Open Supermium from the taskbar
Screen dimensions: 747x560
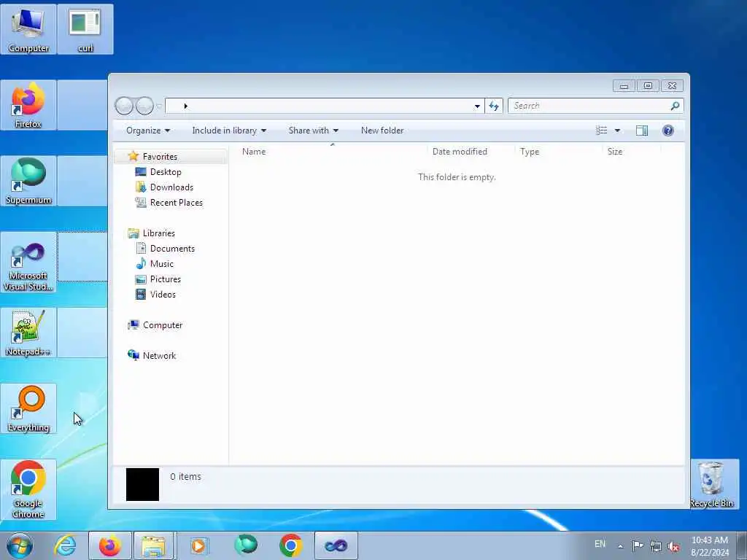tap(246, 545)
